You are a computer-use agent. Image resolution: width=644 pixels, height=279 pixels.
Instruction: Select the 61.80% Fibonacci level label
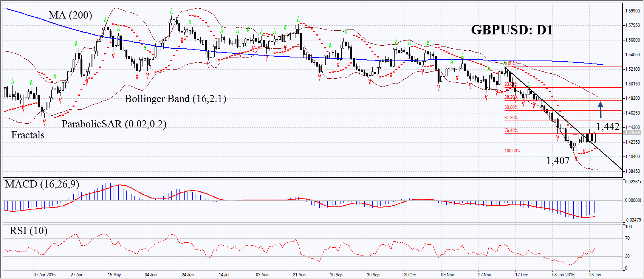[x=511, y=118]
